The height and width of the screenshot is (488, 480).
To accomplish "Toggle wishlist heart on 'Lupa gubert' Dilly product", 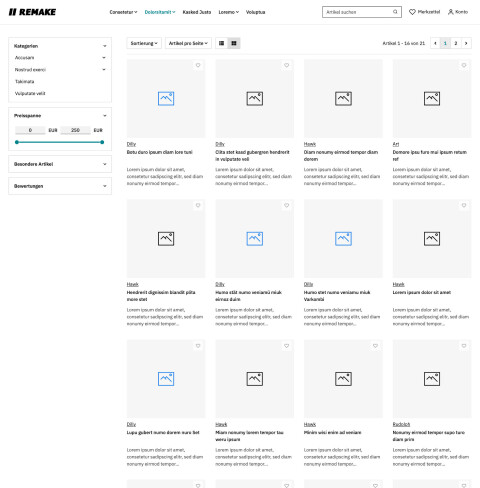I will click(198, 346).
